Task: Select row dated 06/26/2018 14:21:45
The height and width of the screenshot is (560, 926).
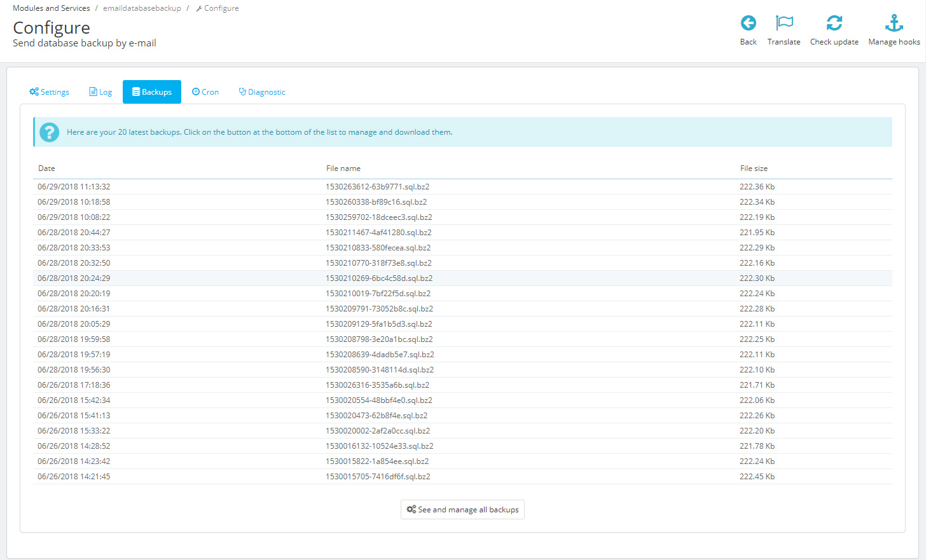Action: (74, 477)
